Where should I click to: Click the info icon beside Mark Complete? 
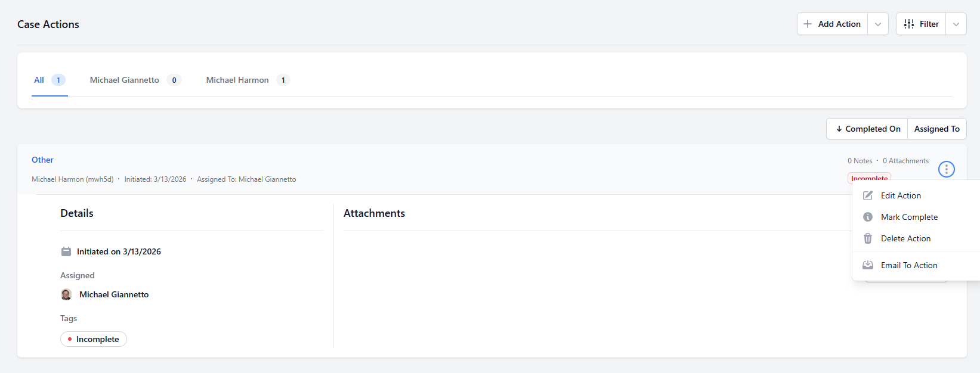[868, 216]
